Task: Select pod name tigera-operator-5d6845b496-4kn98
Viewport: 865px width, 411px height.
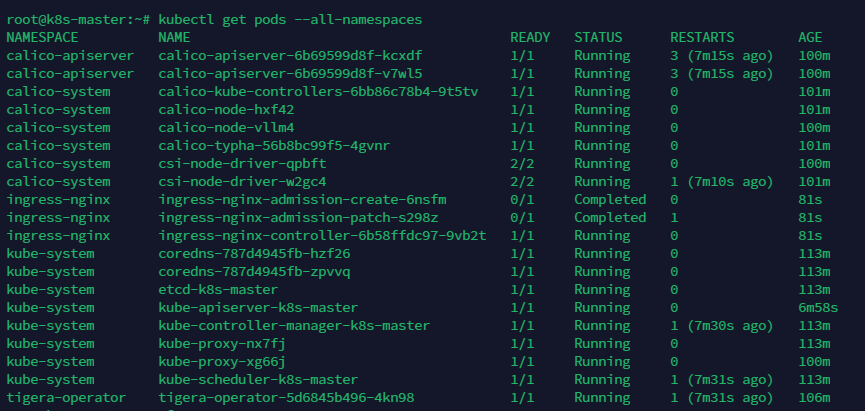Action: [x=286, y=398]
